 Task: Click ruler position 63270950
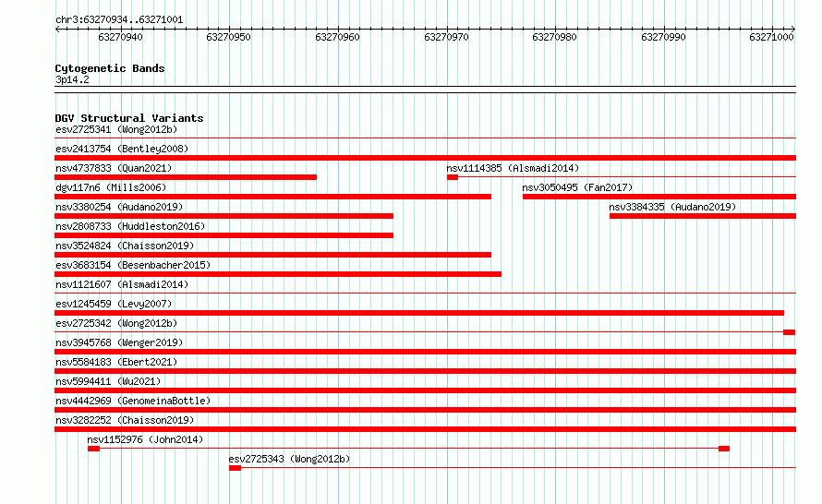click(228, 37)
